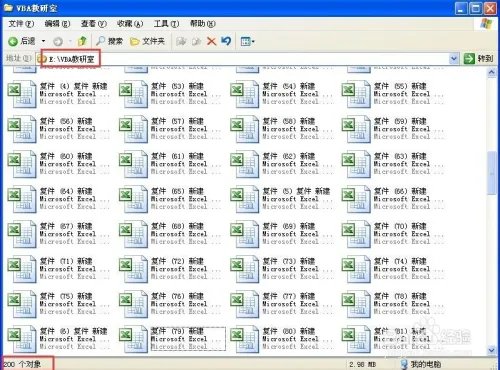The height and width of the screenshot is (370, 500).
Task: Click the file name 复件 (75) 新建
Action: (x=66, y=296)
